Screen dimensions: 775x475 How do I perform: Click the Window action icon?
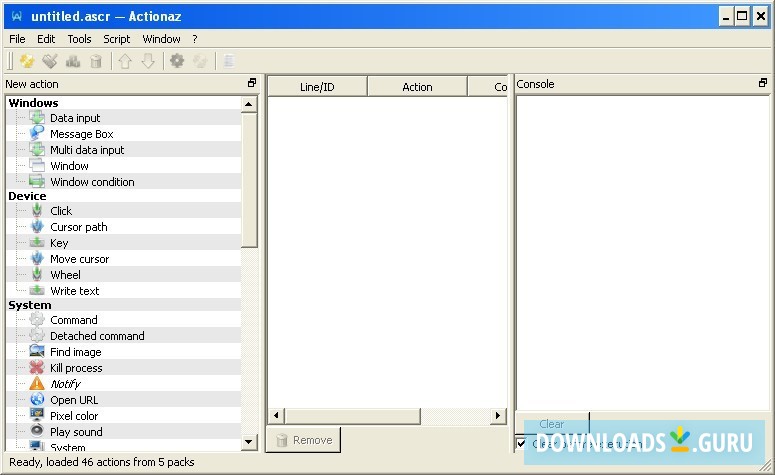pyautogui.click(x=37, y=166)
